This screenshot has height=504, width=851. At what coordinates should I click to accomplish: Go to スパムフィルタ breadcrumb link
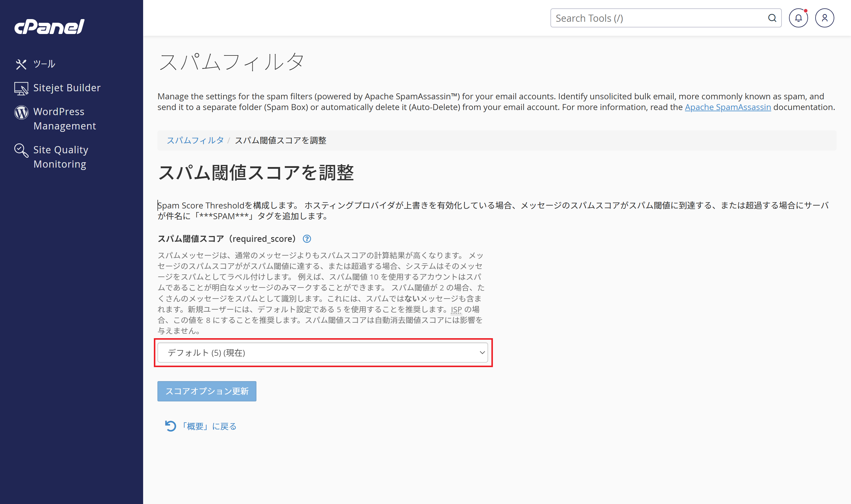[195, 140]
